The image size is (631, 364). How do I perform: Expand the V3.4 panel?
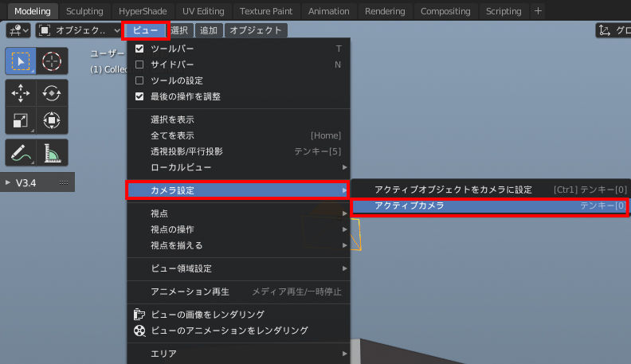coord(8,182)
